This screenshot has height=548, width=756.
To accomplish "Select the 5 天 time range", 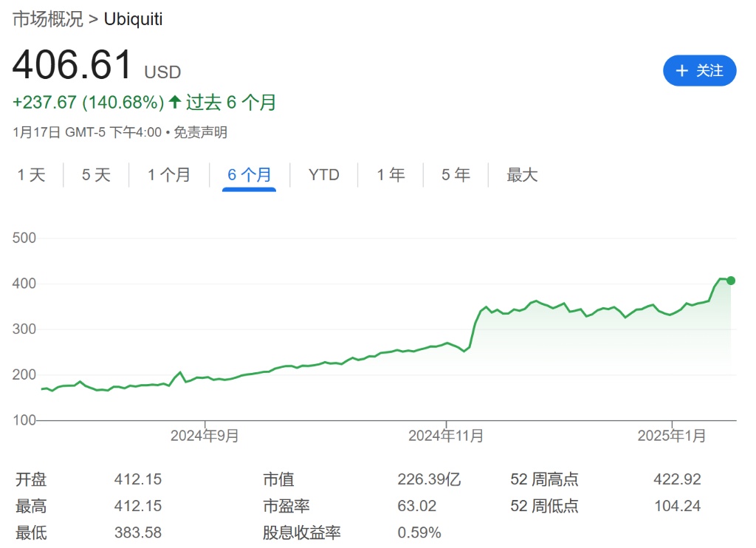I will pos(96,175).
